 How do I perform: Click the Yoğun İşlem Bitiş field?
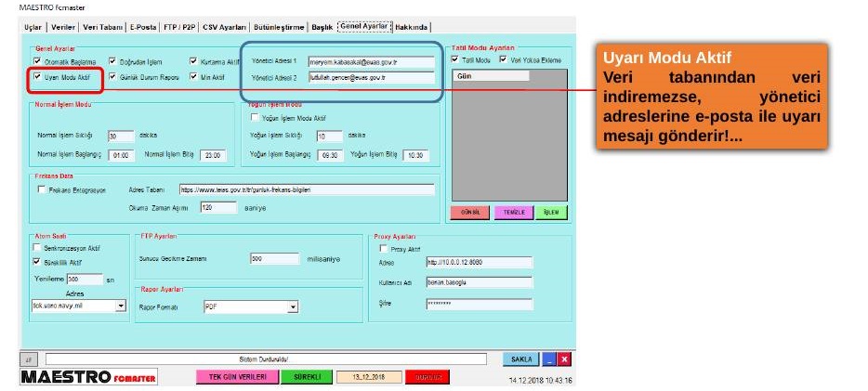415,155
